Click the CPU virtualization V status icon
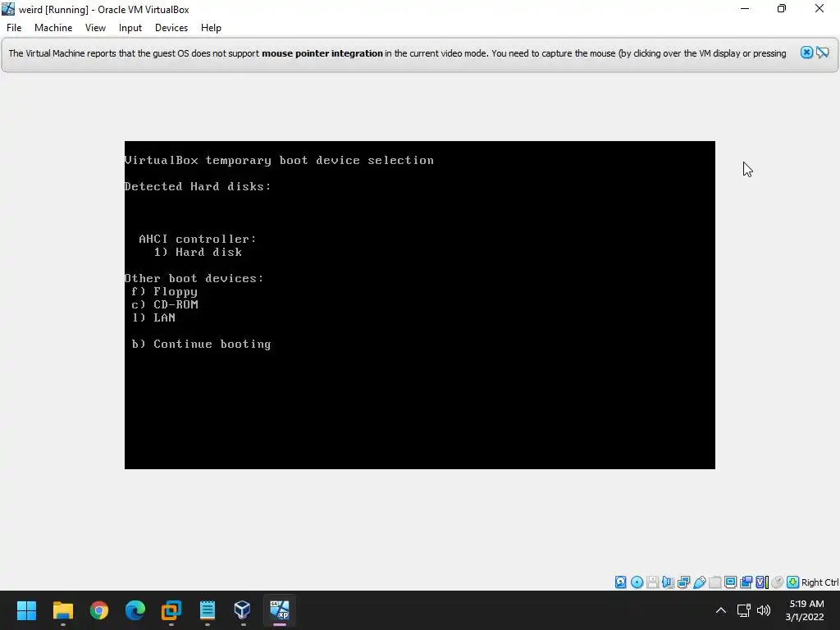The width and height of the screenshot is (840, 630). 761,582
